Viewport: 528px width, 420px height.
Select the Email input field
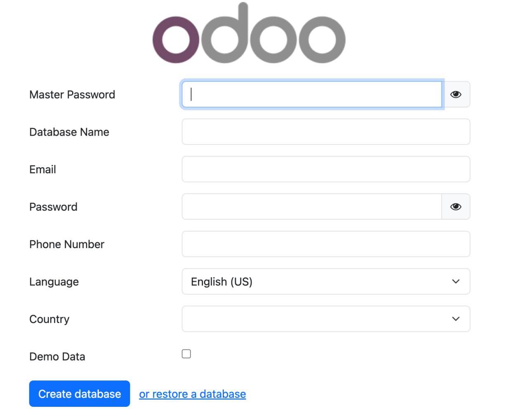click(326, 169)
